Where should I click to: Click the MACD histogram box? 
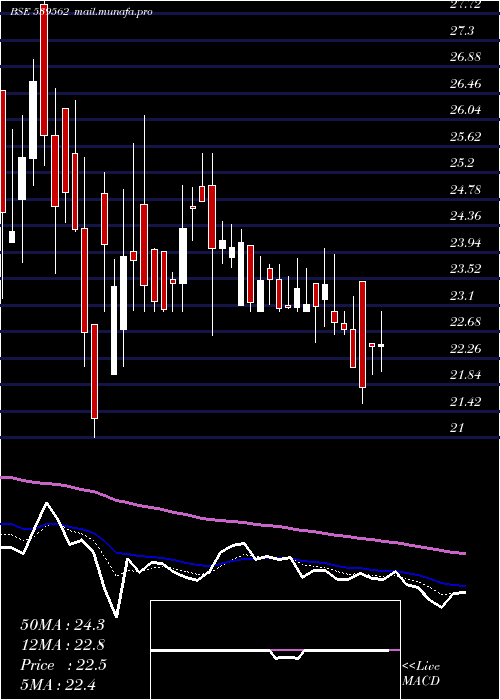tap(275, 650)
